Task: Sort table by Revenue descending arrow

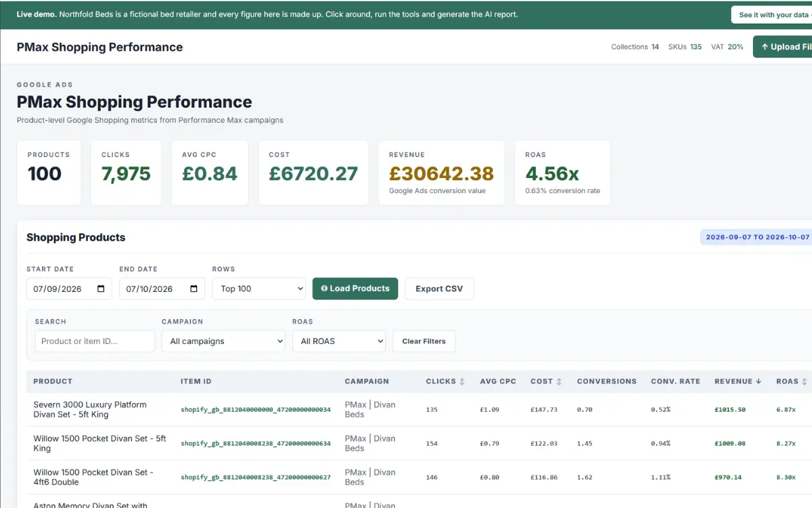Action: (x=759, y=381)
